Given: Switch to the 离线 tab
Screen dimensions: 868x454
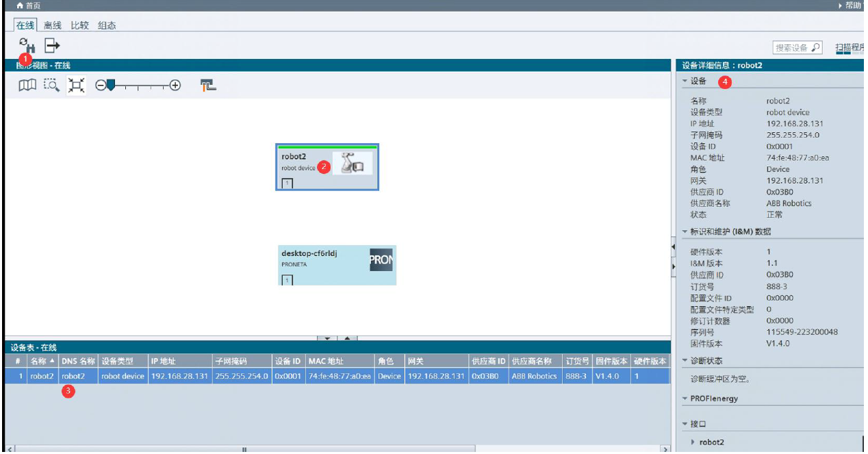Looking at the screenshot, I should tap(53, 25).
